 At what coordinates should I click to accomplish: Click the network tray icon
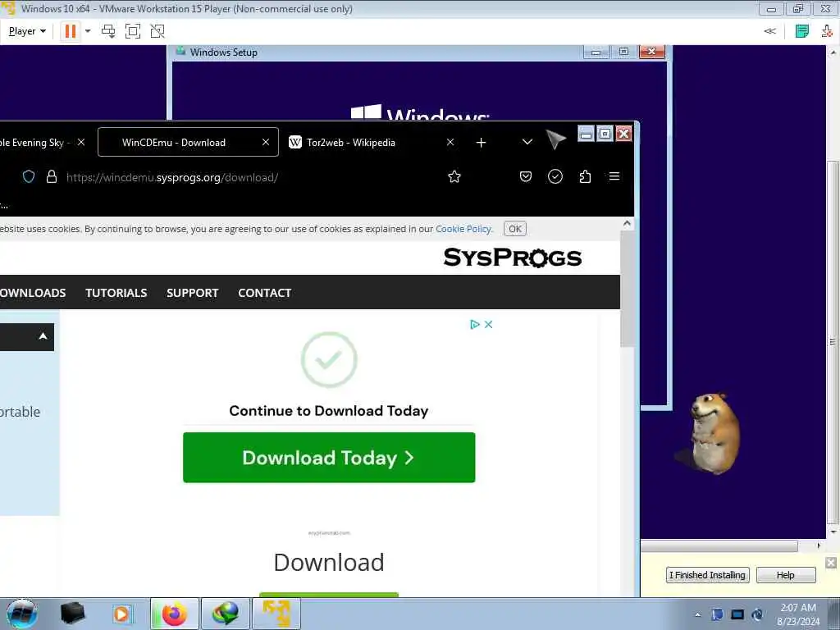tap(737, 614)
